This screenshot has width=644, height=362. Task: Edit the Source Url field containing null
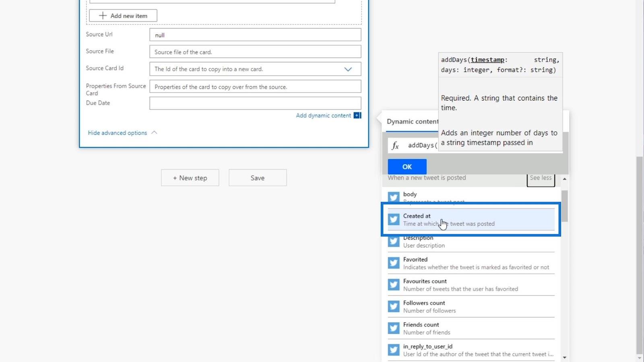pyautogui.click(x=255, y=35)
